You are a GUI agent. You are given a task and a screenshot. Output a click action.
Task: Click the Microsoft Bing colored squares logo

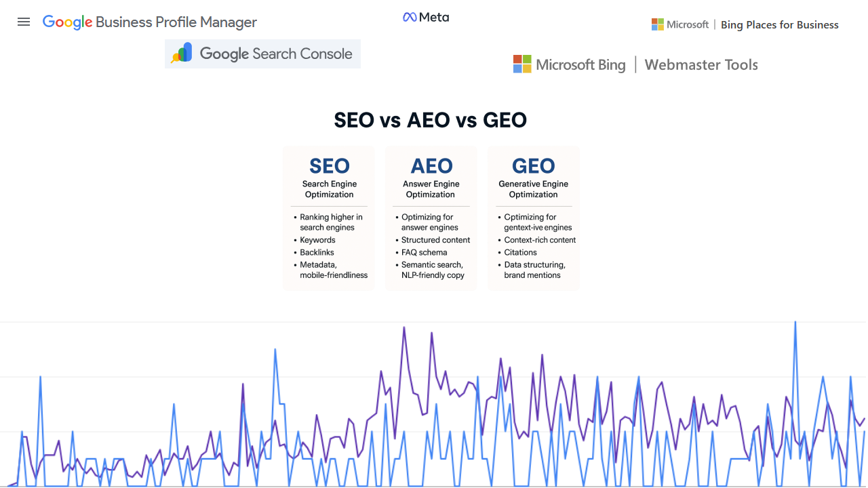522,64
